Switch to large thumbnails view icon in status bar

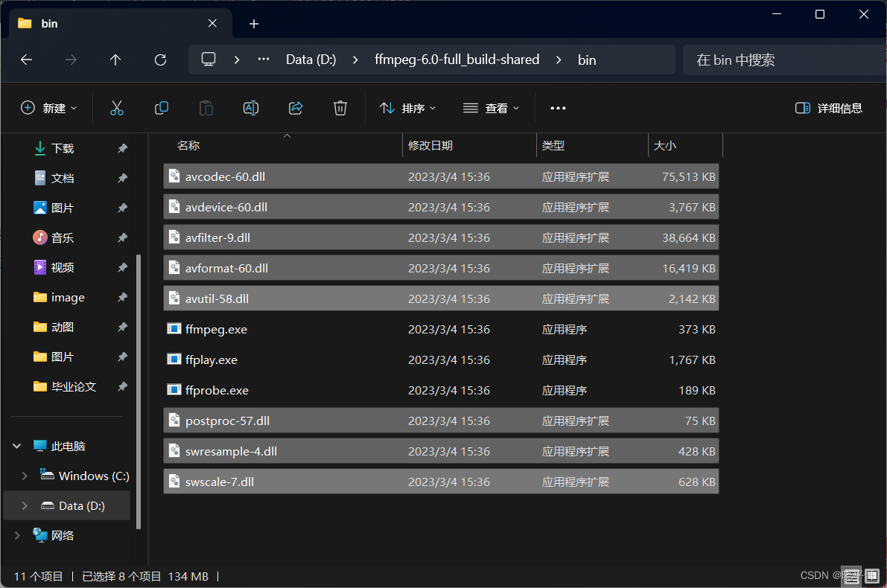871,576
